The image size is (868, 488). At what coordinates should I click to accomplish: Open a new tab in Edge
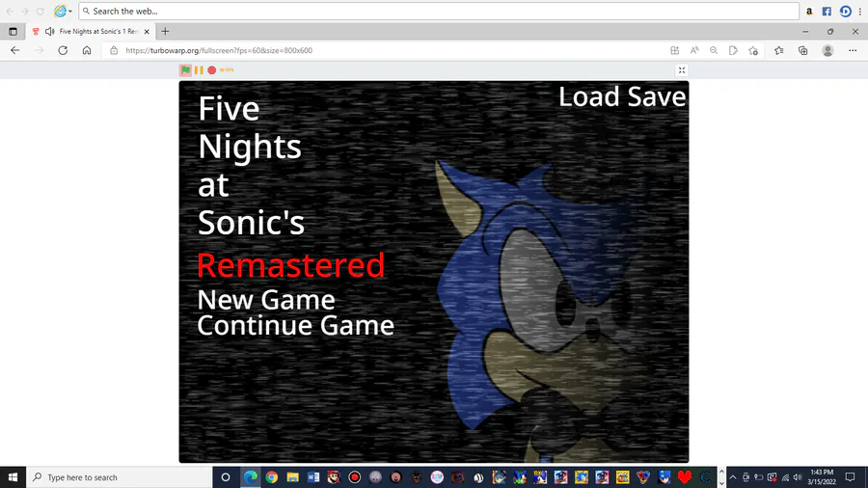pyautogui.click(x=165, y=32)
